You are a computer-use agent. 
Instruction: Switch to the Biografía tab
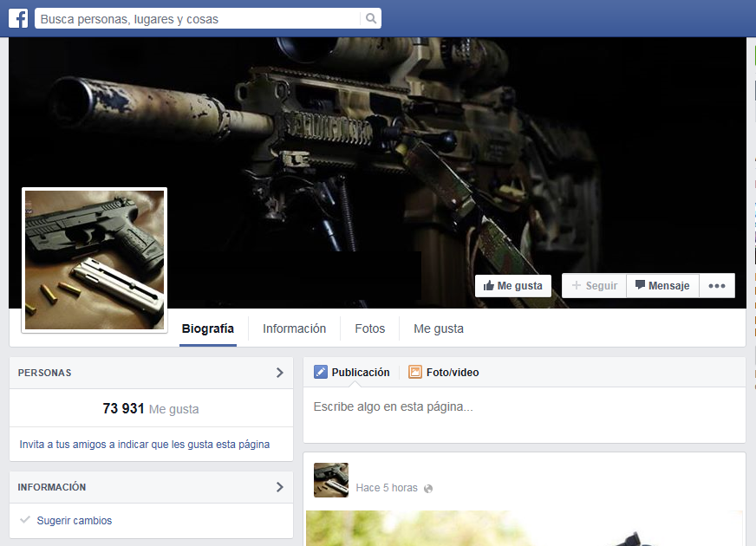208,328
